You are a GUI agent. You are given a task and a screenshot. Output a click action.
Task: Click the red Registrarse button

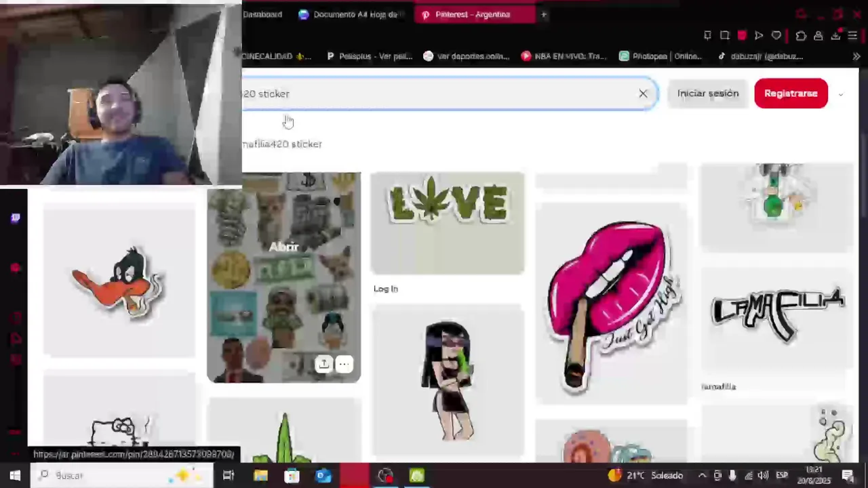791,94
